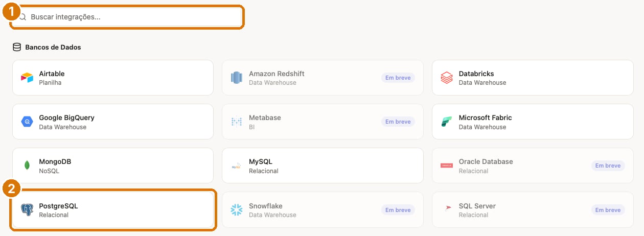Click Em breve badge on Amazon Redshift

click(x=398, y=78)
